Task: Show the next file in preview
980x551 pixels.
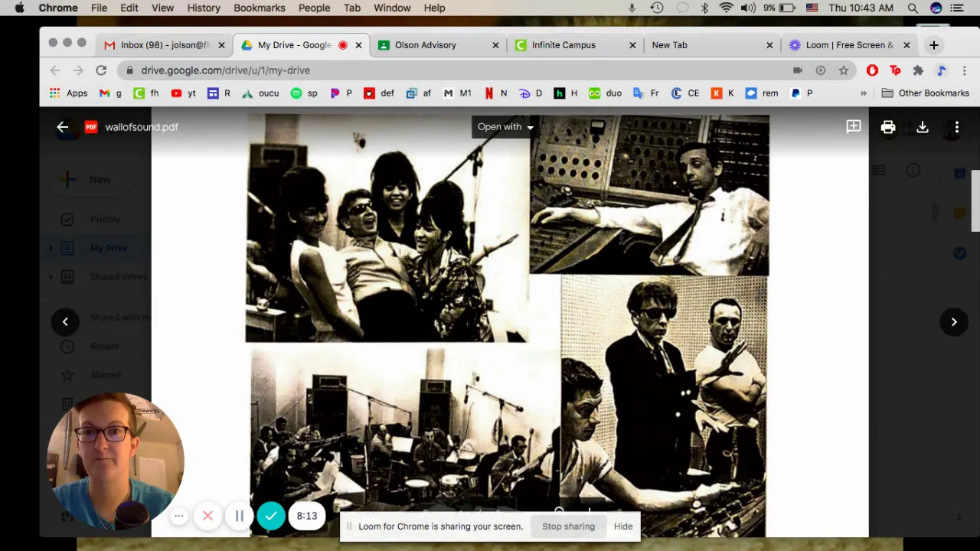Action: click(x=954, y=321)
